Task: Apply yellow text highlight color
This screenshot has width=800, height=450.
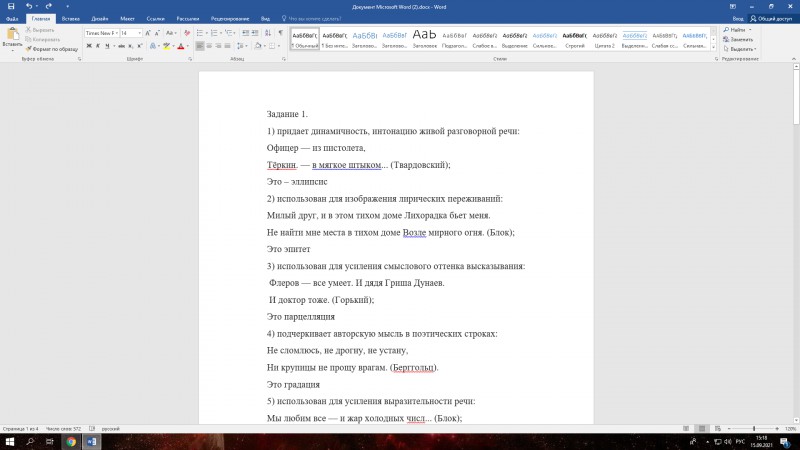Action: click(166, 46)
